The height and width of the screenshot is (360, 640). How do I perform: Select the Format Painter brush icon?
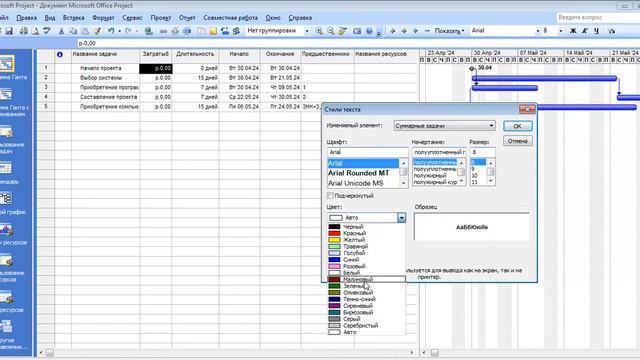97,31
